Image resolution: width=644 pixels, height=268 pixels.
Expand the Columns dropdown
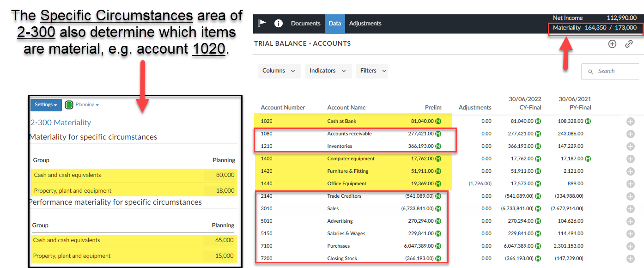[279, 71]
